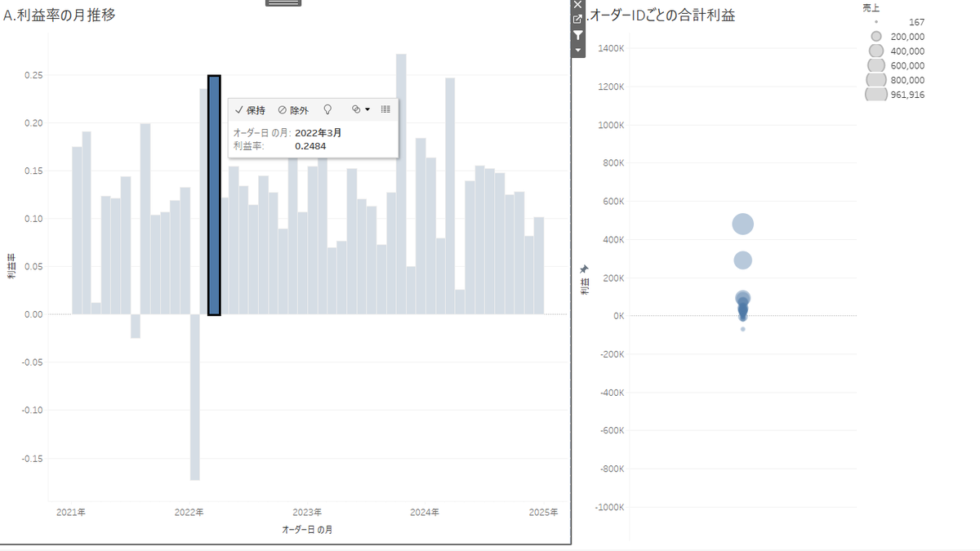This screenshot has height=551, width=980.
Task: Click the 2022年 axis label
Action: [x=189, y=513]
